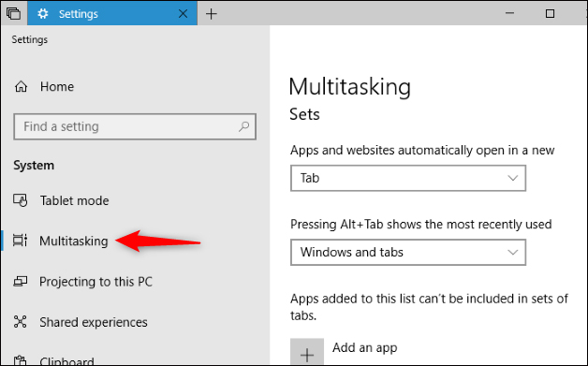This screenshot has height=366, width=588.
Task: Select Multitasking in the sidebar
Action: point(73,242)
